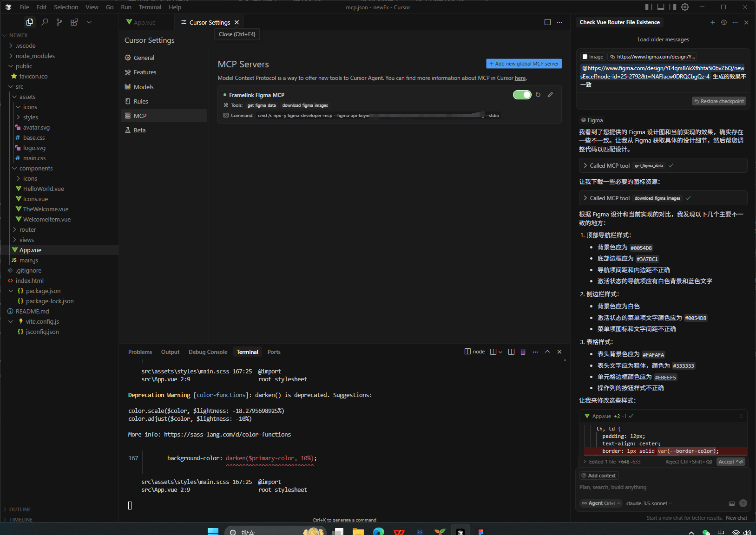The width and height of the screenshot is (756, 535).
Task: Click Load older messages
Action: (x=663, y=39)
